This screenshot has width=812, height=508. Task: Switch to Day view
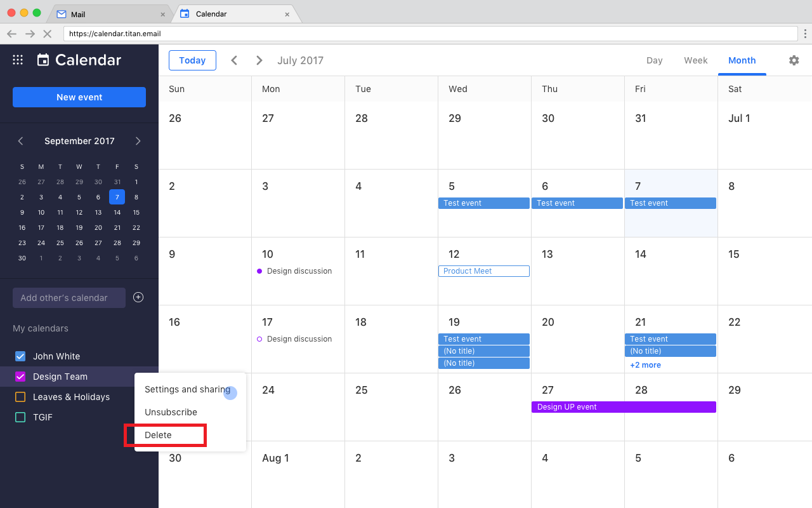click(x=655, y=60)
